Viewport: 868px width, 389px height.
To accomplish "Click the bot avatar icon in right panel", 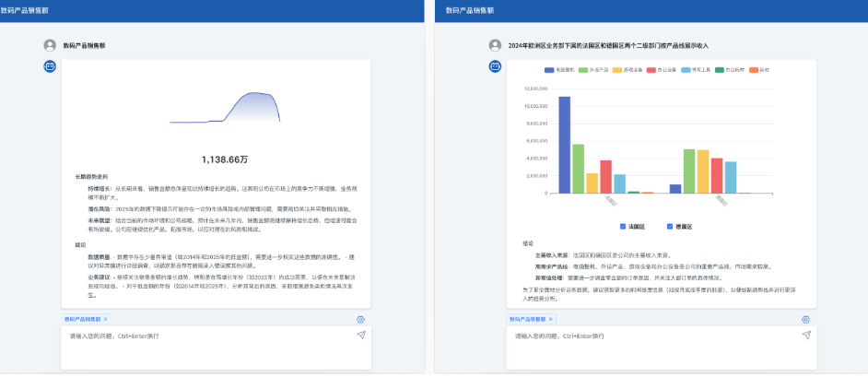I will click(495, 66).
